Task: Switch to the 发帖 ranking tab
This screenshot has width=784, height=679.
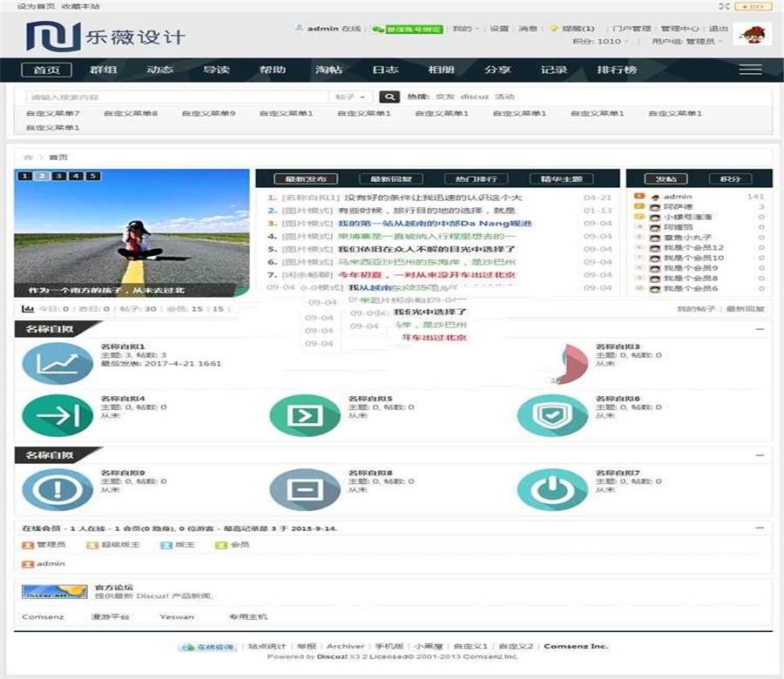Action: pos(666,178)
